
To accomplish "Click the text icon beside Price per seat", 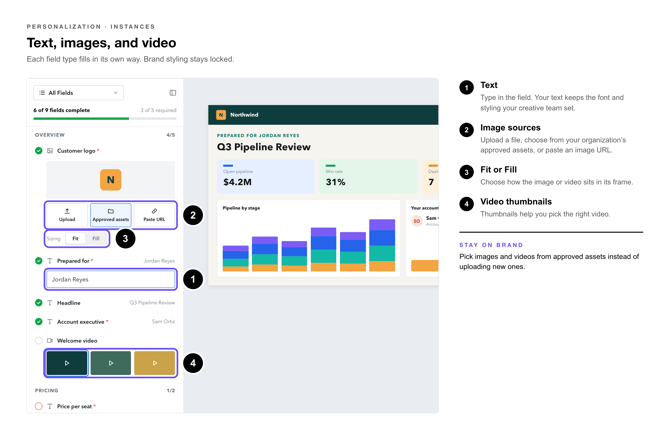I will point(50,406).
